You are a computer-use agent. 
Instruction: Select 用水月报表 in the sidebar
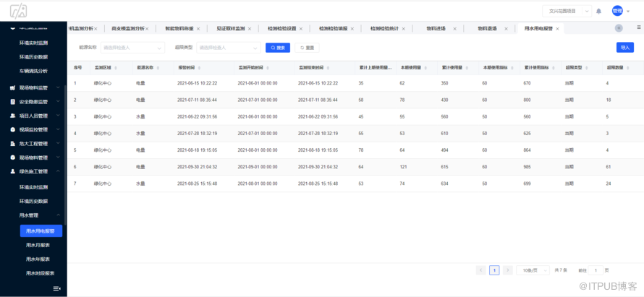38,245
